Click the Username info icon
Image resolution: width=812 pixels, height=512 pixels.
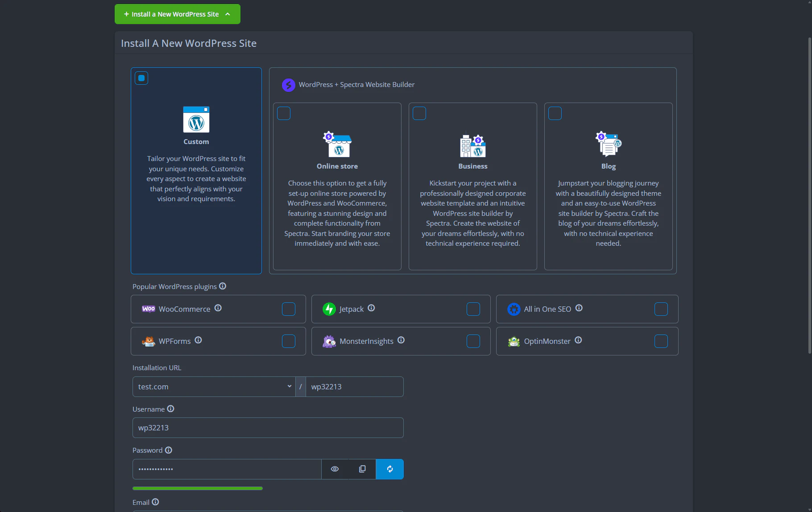[170, 409]
